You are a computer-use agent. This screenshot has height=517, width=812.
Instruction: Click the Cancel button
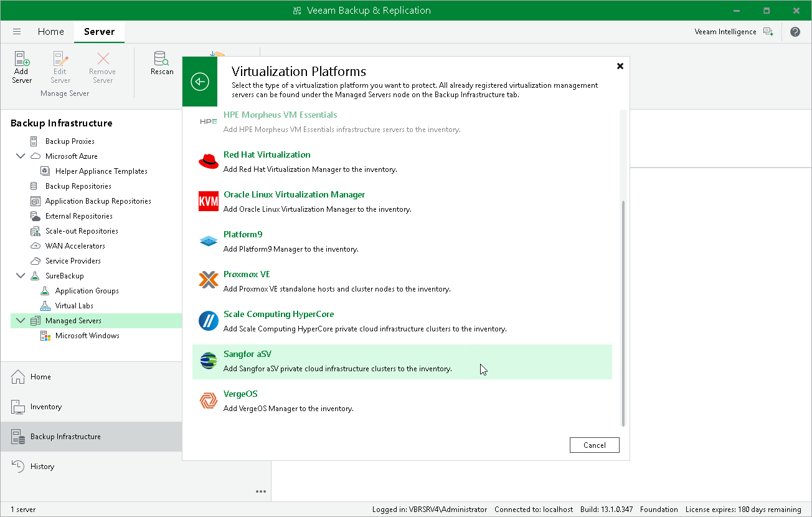coord(595,445)
